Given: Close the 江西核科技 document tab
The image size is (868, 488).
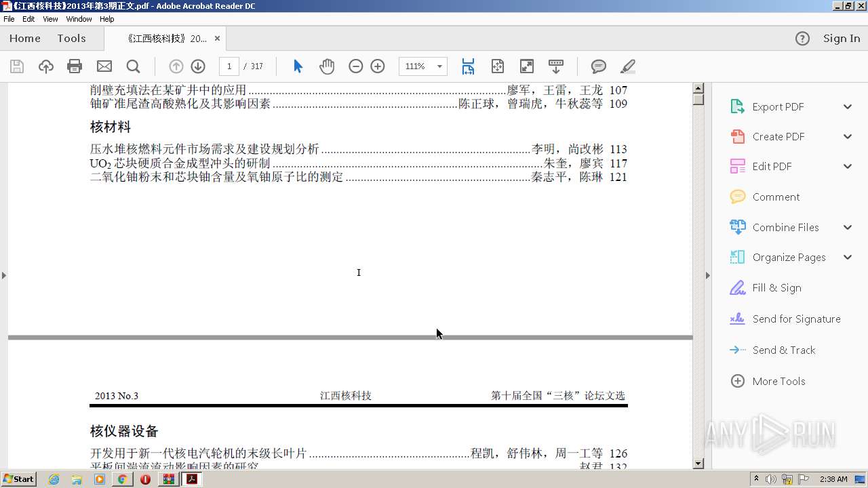Looking at the screenshot, I should (217, 39).
